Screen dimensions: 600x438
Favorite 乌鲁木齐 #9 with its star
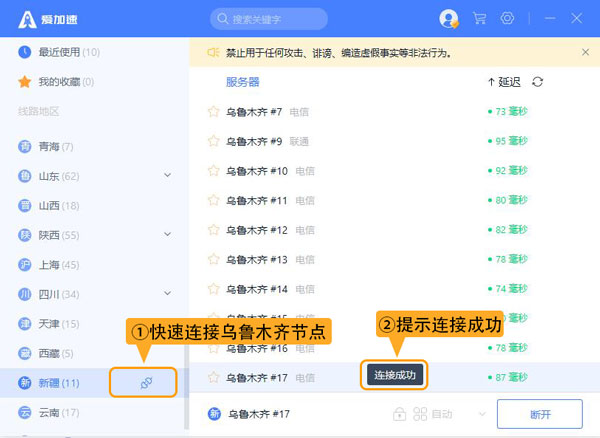pyautogui.click(x=214, y=141)
